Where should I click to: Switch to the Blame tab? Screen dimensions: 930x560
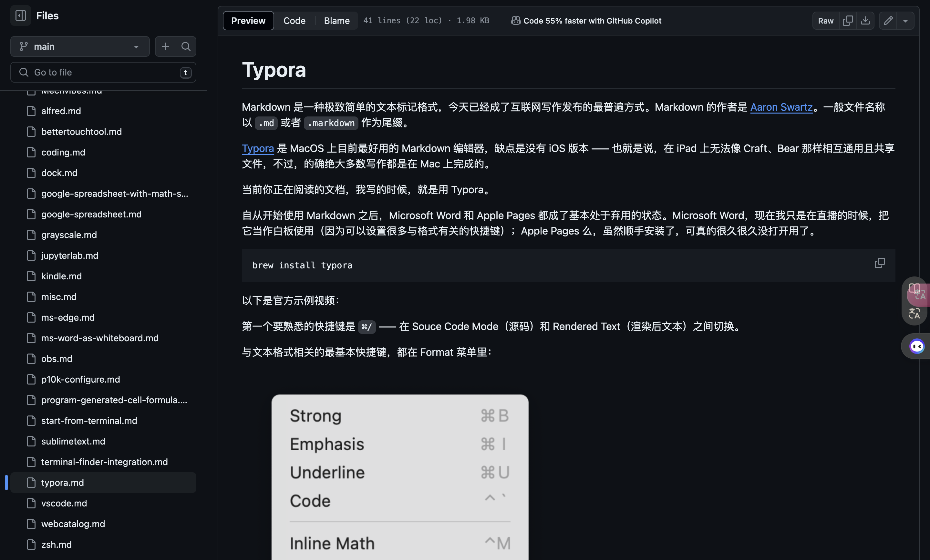pos(337,21)
